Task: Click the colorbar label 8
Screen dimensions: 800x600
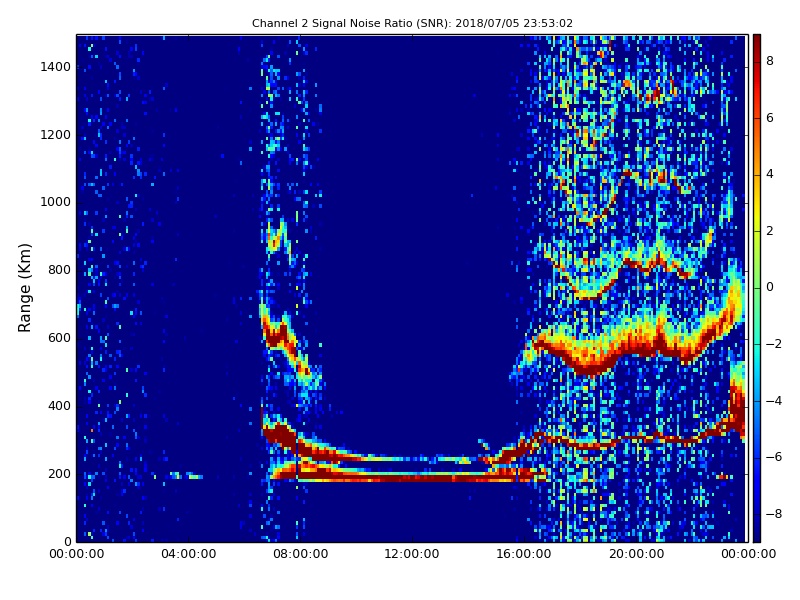Action: pyautogui.click(x=770, y=61)
